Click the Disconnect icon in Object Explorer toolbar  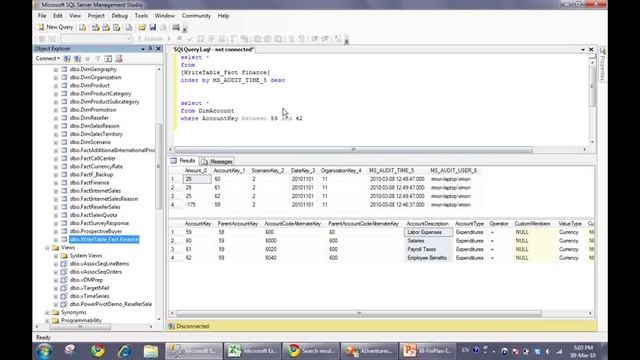point(77,59)
